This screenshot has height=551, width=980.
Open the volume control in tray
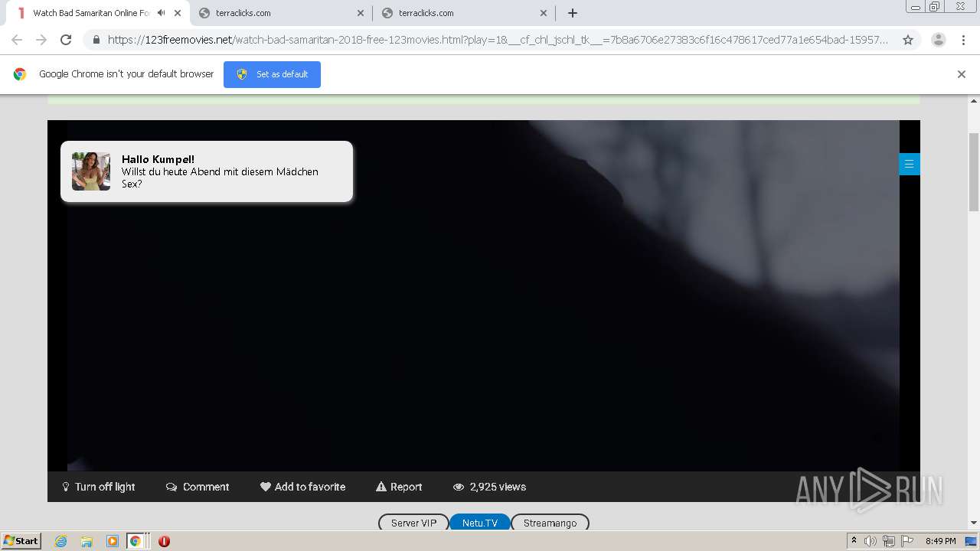click(871, 541)
